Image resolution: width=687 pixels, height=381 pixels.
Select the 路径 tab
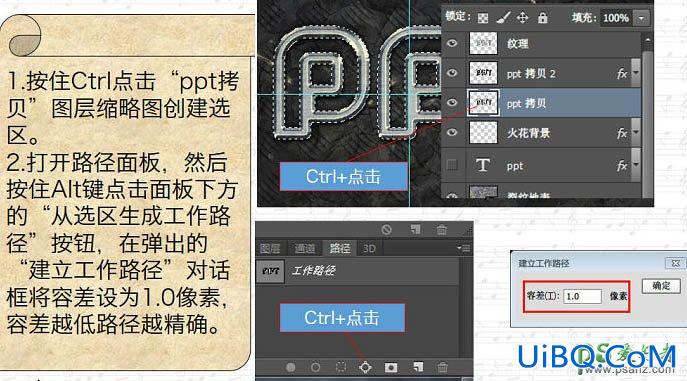click(x=340, y=248)
